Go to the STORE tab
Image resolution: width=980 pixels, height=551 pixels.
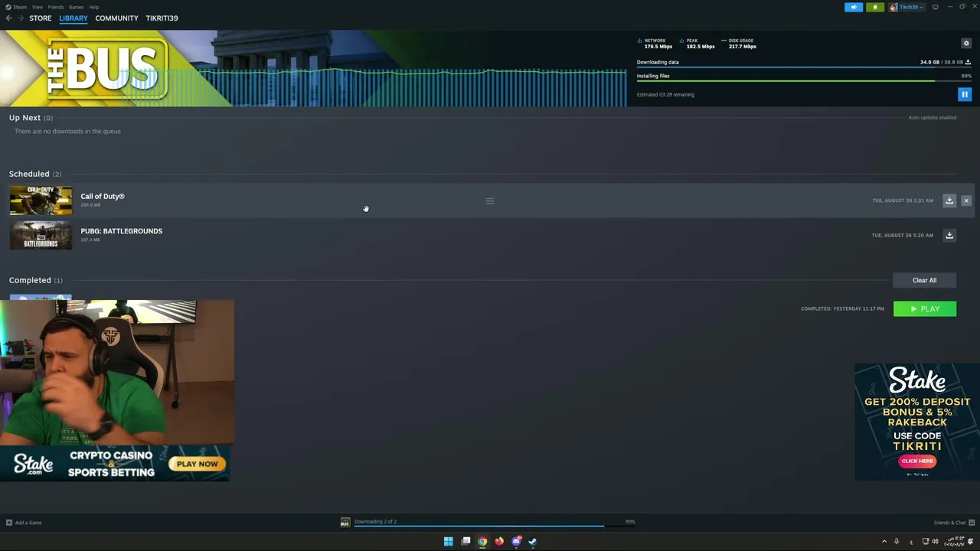(x=41, y=18)
